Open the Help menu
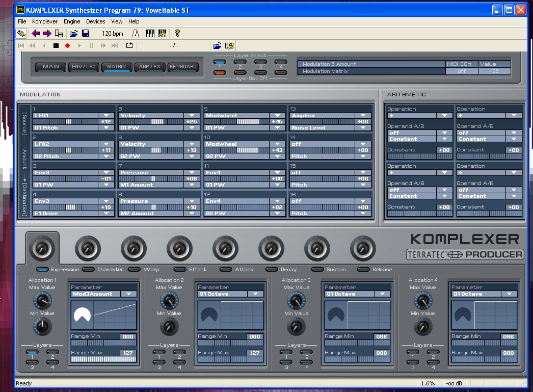The height and width of the screenshot is (392, 533). coord(134,21)
